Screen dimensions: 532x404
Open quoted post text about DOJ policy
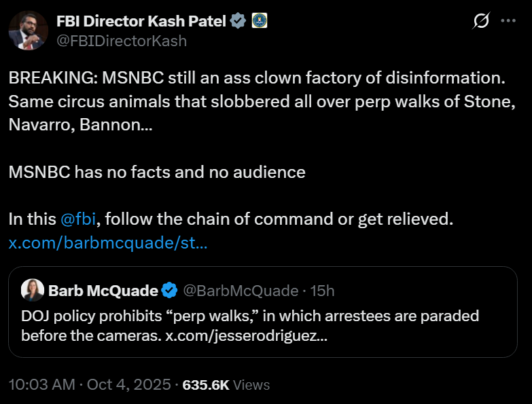pos(250,316)
